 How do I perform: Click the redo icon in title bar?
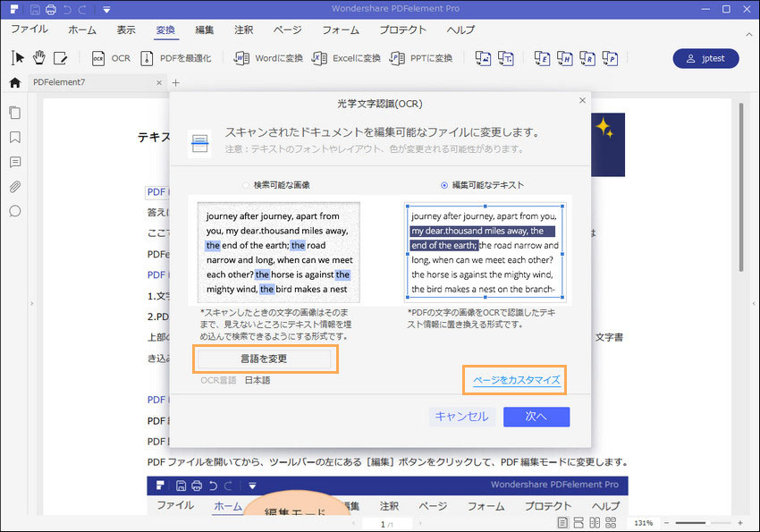click(x=82, y=9)
